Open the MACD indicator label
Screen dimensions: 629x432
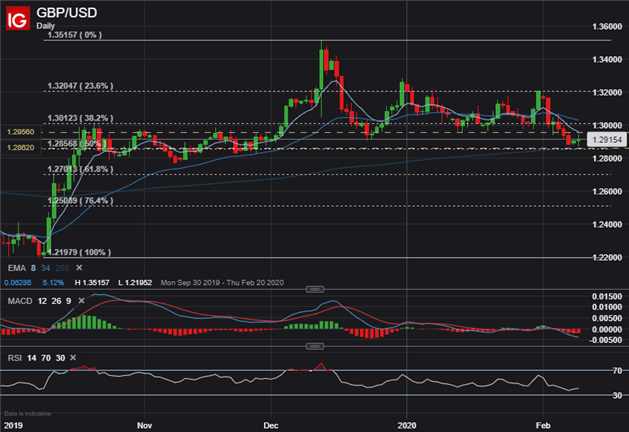[x=20, y=301]
